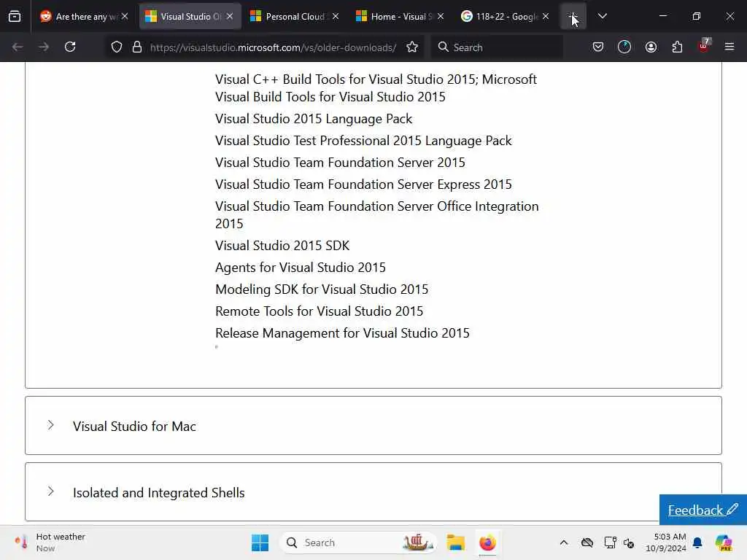Screen dimensions: 747x560
Task: Open Firefox account menu
Action: (651, 47)
